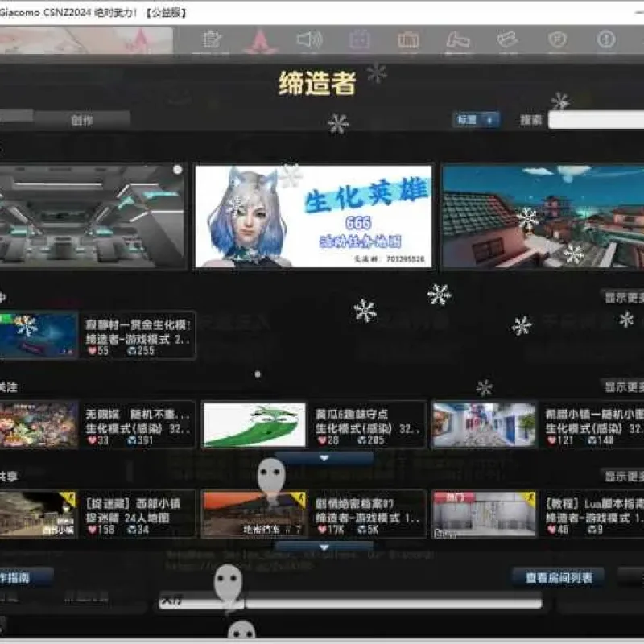Open the briefcase inventory icon

(408, 39)
